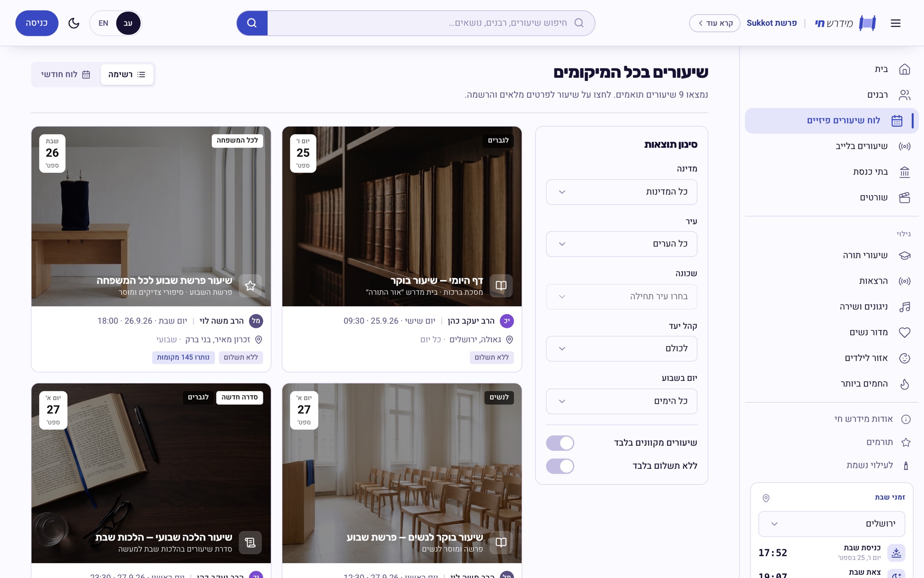The height and width of the screenshot is (578, 924).
Task: Open target audience dropdown (לכולם)
Action: [x=621, y=349]
